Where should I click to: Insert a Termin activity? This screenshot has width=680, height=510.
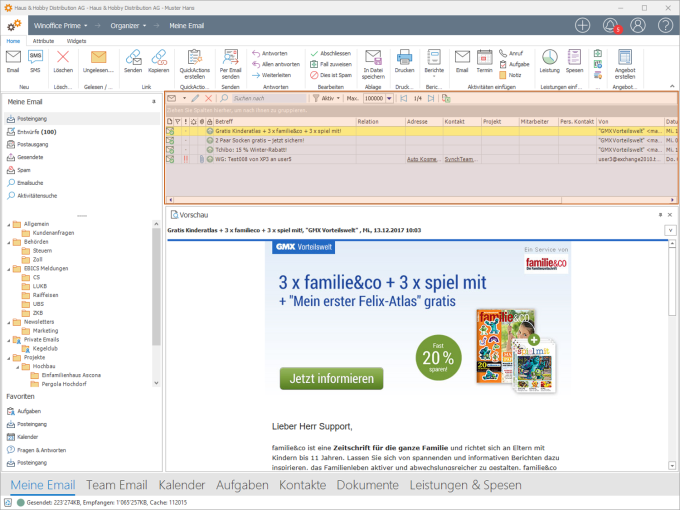(x=484, y=61)
